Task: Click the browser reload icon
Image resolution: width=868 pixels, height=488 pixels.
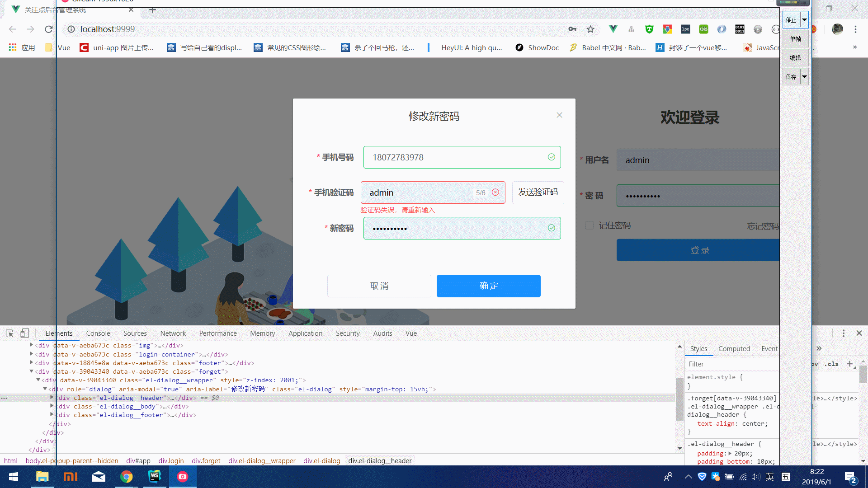Action: click(x=49, y=29)
